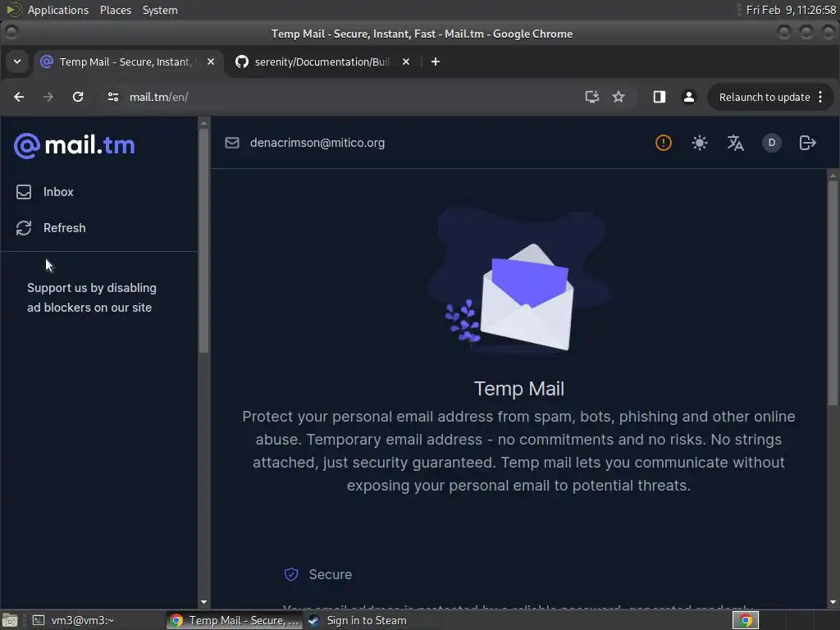Click the Applications menu launcher icon

[x=13, y=10]
